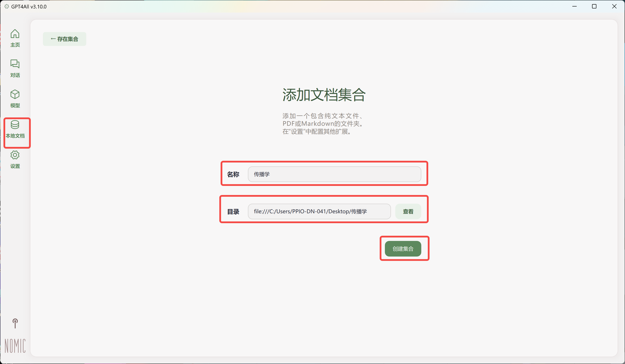Close the GPT4All window
This screenshot has width=625, height=364.
click(x=614, y=6)
